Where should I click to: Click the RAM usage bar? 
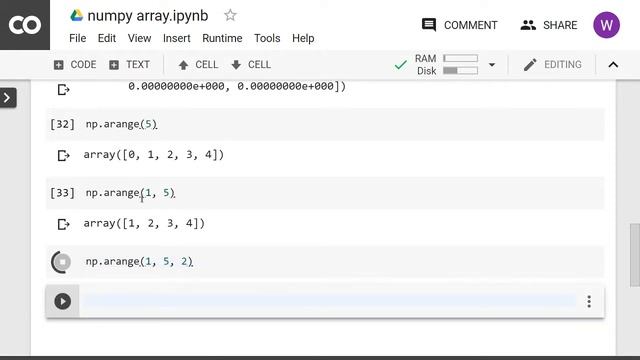460,58
